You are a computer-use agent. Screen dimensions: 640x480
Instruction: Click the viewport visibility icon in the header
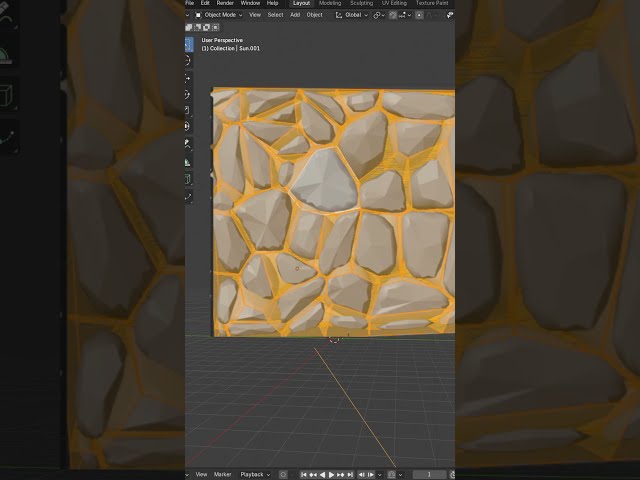(450, 15)
